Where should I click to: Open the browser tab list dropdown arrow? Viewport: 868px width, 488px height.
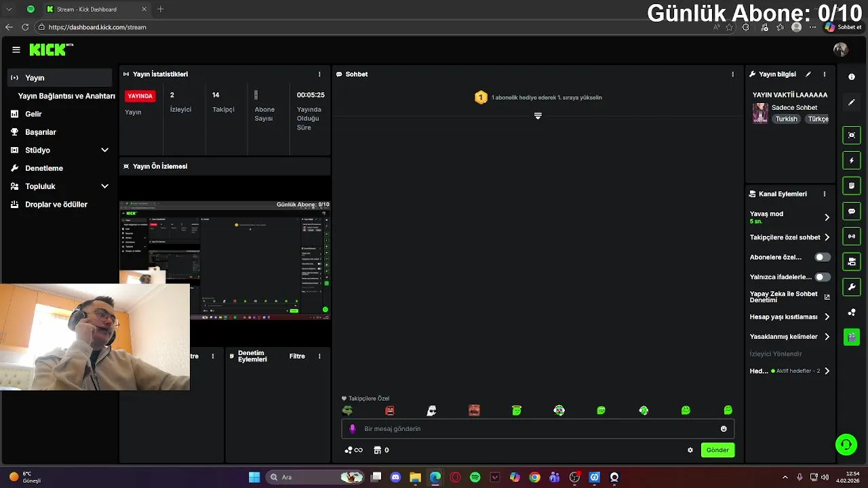[9, 9]
